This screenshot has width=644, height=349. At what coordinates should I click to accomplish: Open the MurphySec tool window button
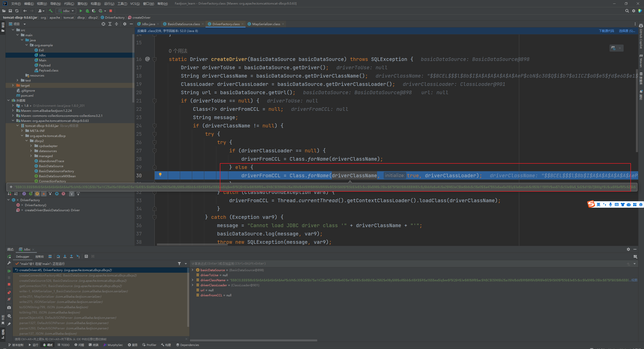113,345
